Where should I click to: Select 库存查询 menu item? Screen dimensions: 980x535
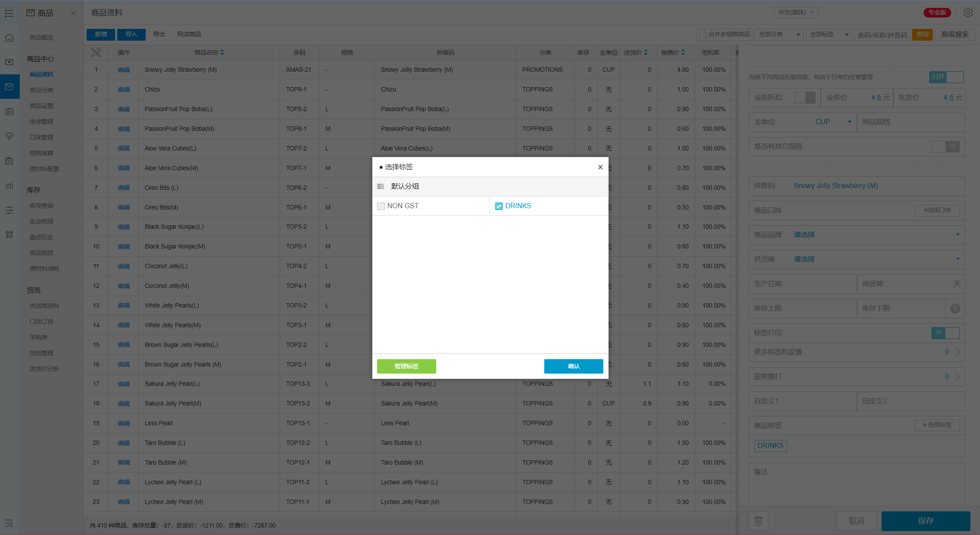coord(42,206)
